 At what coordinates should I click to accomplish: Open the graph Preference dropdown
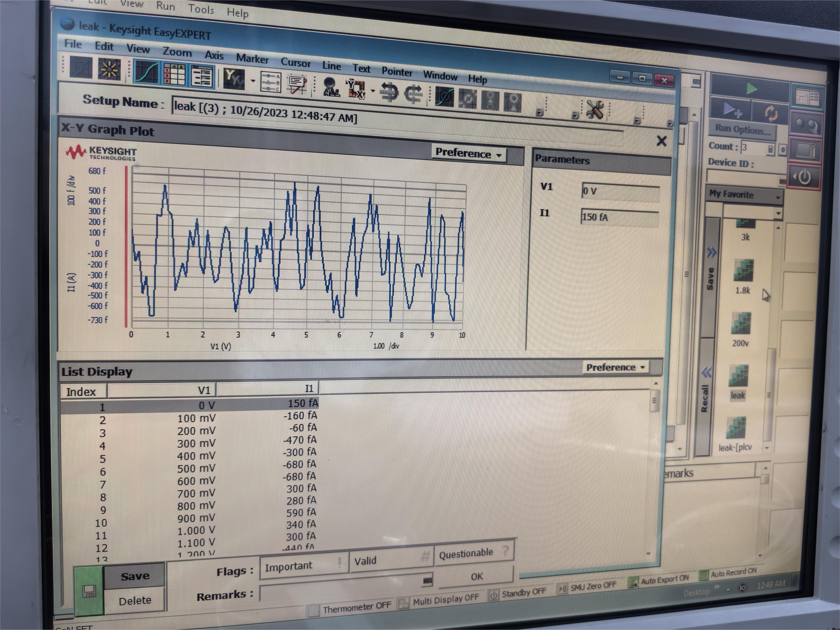point(469,154)
